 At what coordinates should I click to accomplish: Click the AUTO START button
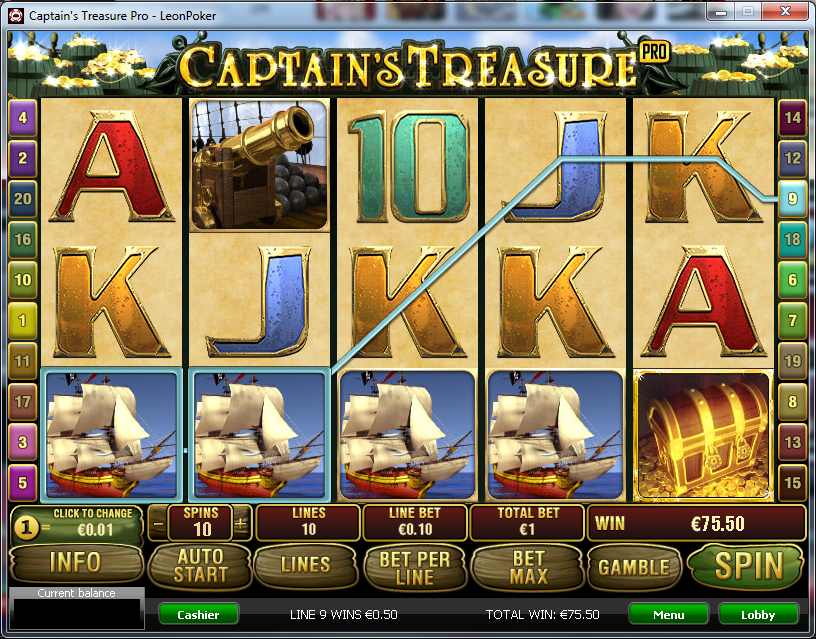click(x=200, y=566)
